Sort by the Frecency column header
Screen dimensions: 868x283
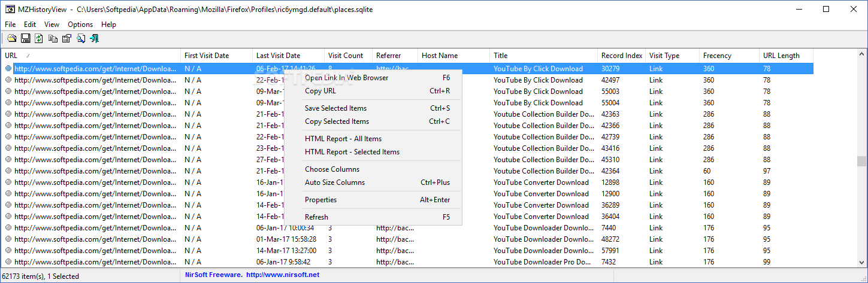click(x=717, y=56)
